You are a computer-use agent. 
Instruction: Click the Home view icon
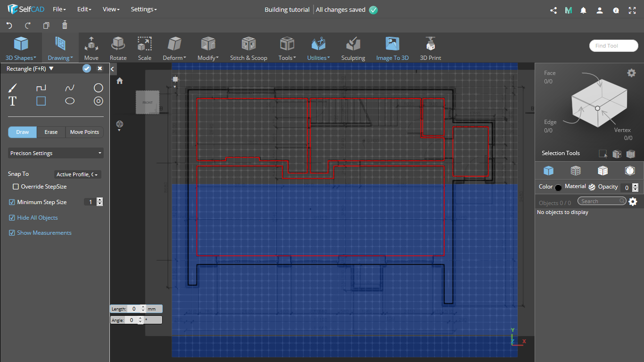pos(120,81)
